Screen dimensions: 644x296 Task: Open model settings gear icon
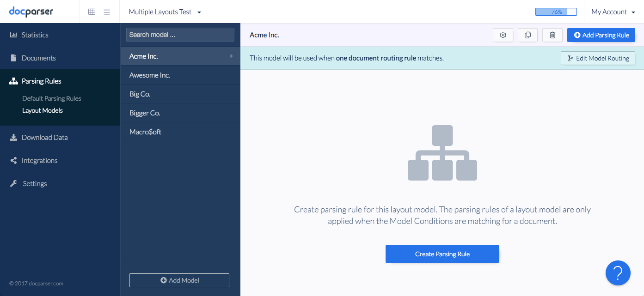pos(503,35)
